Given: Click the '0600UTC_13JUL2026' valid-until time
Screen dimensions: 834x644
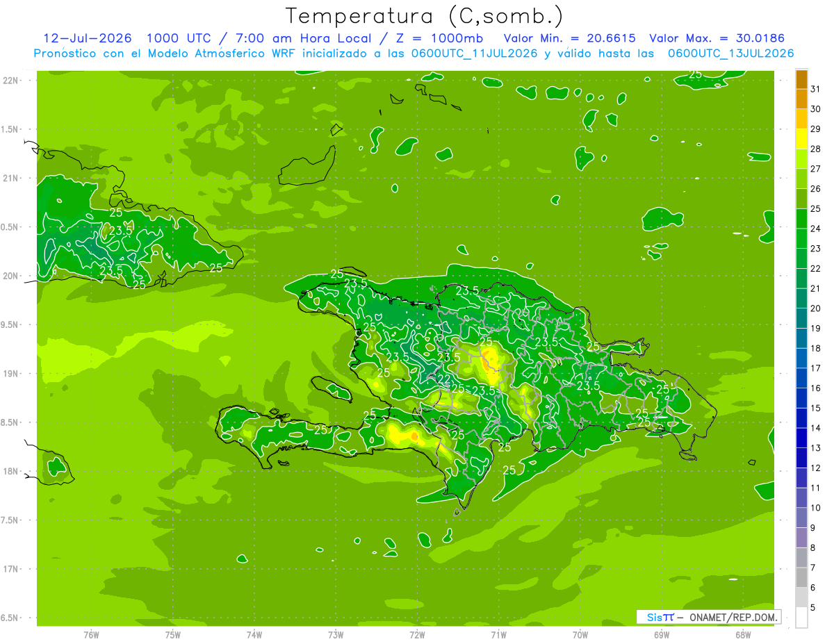Looking at the screenshot, I should (730, 53).
